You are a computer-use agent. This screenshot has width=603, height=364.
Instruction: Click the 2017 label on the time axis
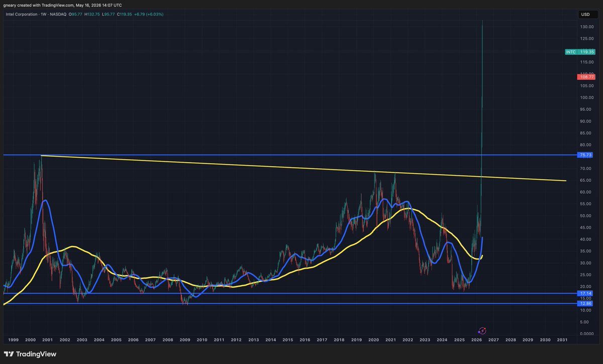click(x=322, y=340)
